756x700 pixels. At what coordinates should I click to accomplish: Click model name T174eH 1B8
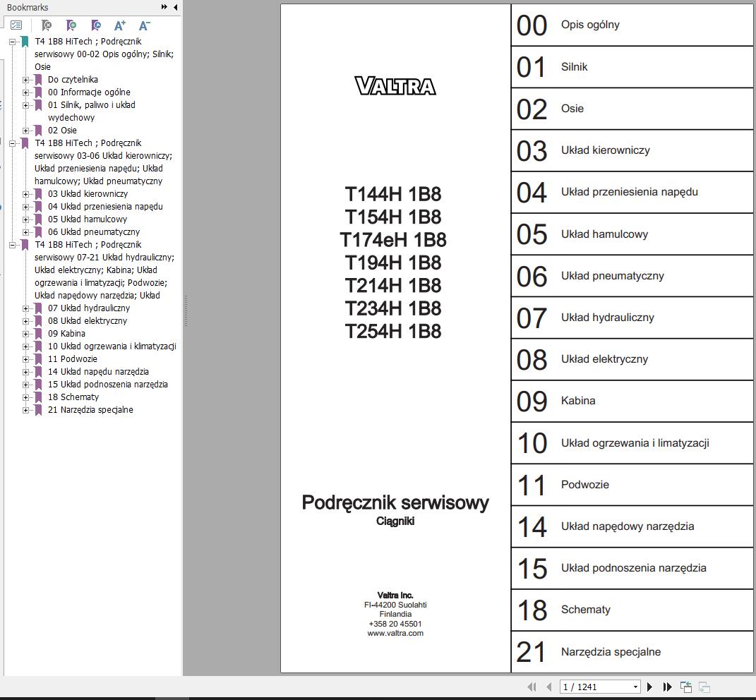(x=393, y=240)
